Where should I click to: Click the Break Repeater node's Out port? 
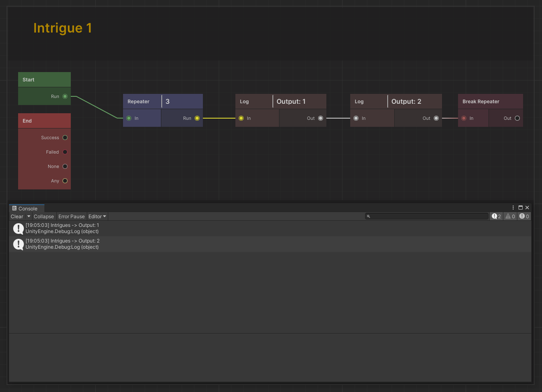pyautogui.click(x=517, y=118)
